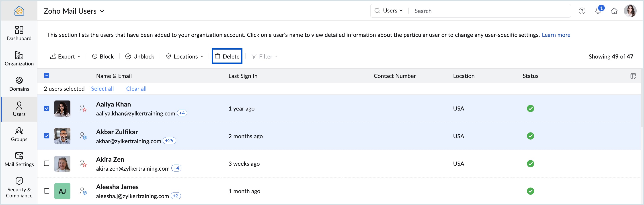Click Aaliya Khan's profile photo
This screenshot has height=205, width=644.
pyautogui.click(x=62, y=109)
